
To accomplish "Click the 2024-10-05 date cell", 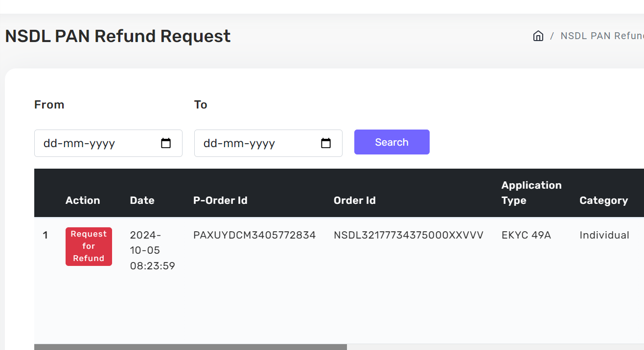I will (x=152, y=250).
